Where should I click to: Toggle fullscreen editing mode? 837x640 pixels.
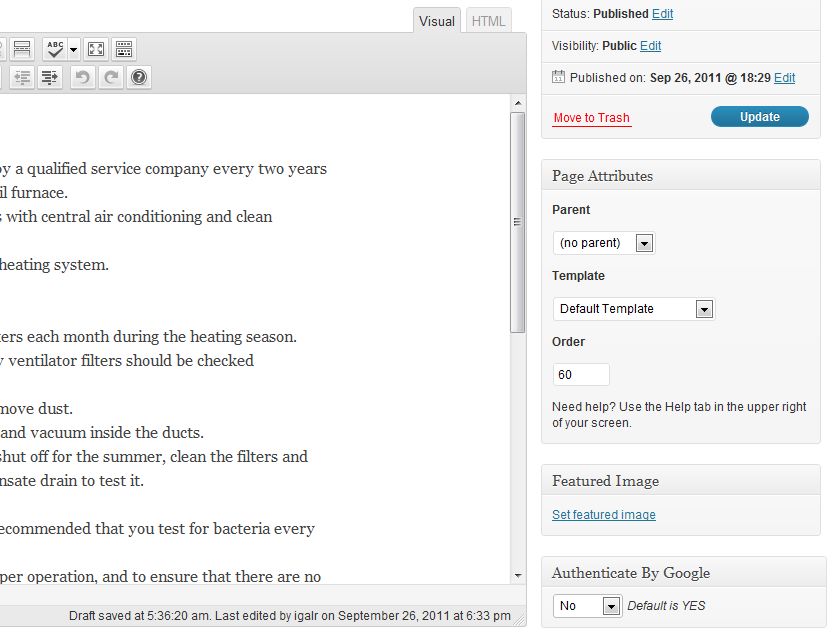96,49
